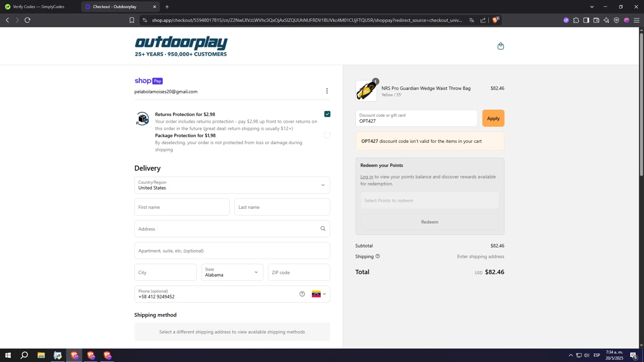Uncheck the Returns Protection checkbox
This screenshot has width=644, height=362.
coord(327,114)
